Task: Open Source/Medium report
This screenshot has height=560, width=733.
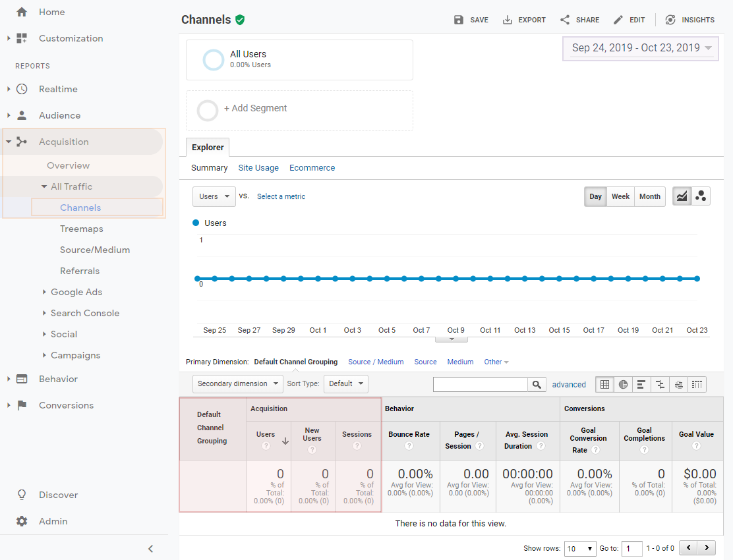Action: (x=95, y=250)
